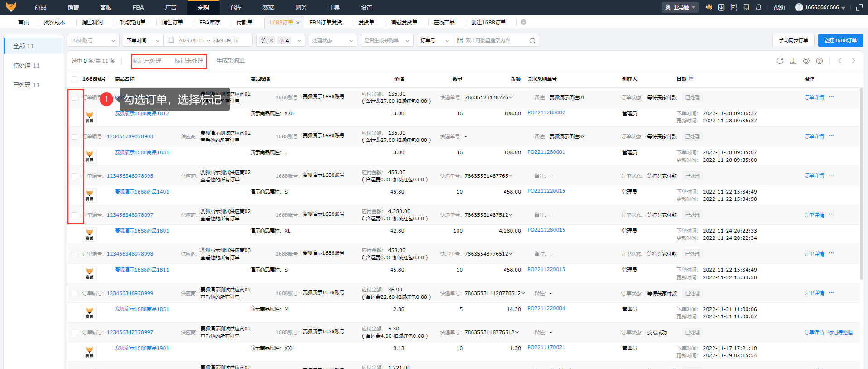Click the search magnifier icon
Screen dimensions: 868x369
tap(533, 41)
